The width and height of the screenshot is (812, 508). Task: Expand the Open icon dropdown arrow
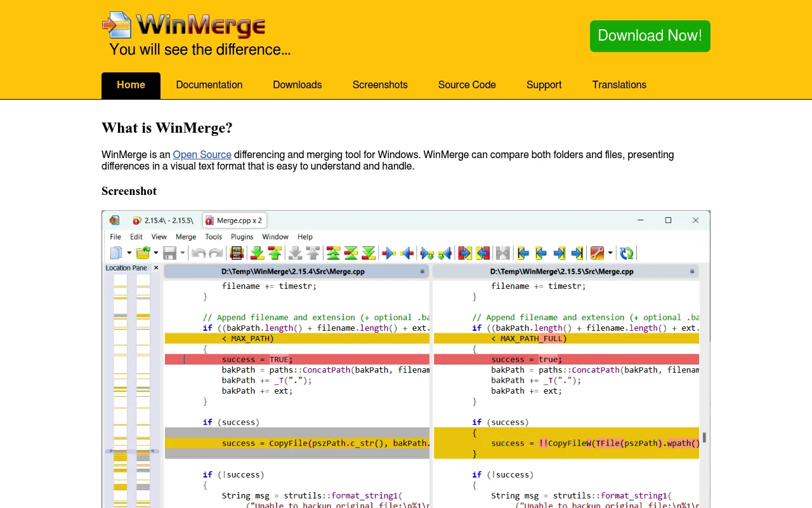click(x=156, y=253)
